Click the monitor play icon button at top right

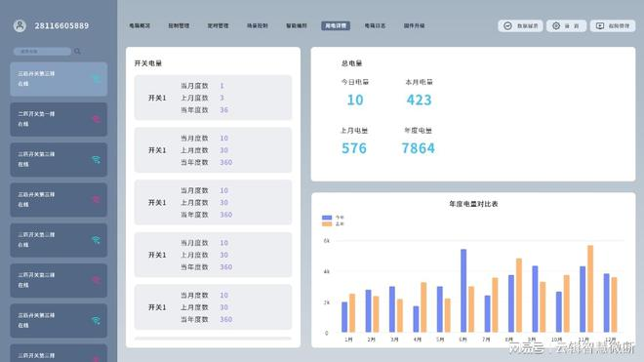pyautogui.click(x=600, y=26)
